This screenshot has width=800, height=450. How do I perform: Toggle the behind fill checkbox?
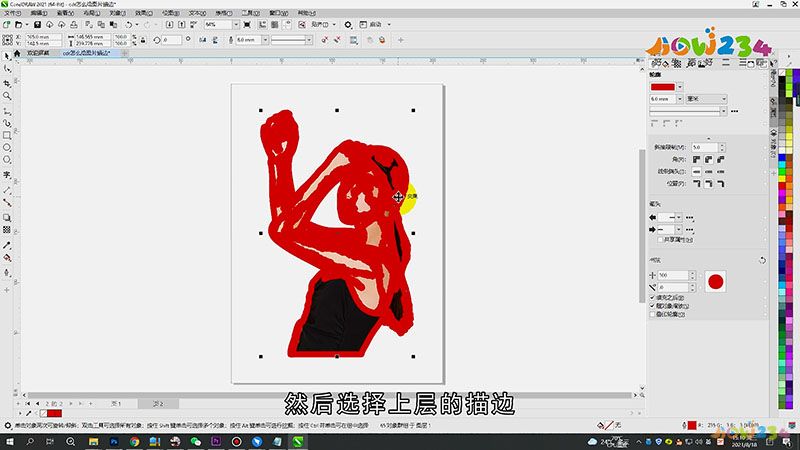pyautogui.click(x=652, y=297)
